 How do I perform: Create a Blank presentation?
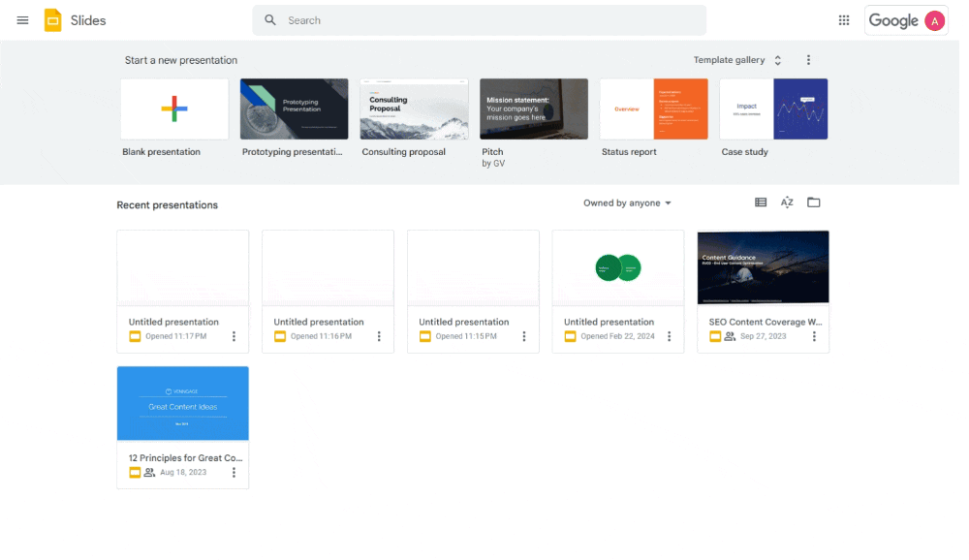(x=174, y=109)
